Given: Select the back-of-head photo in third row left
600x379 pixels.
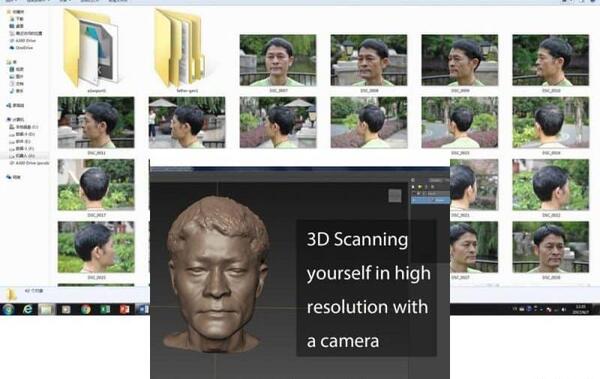Looking at the screenshot, I should (x=96, y=185).
